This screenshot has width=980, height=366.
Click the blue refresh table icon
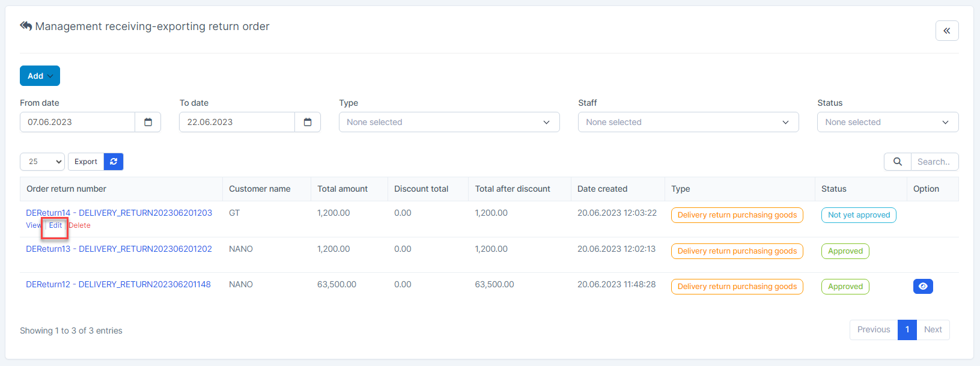tap(114, 162)
